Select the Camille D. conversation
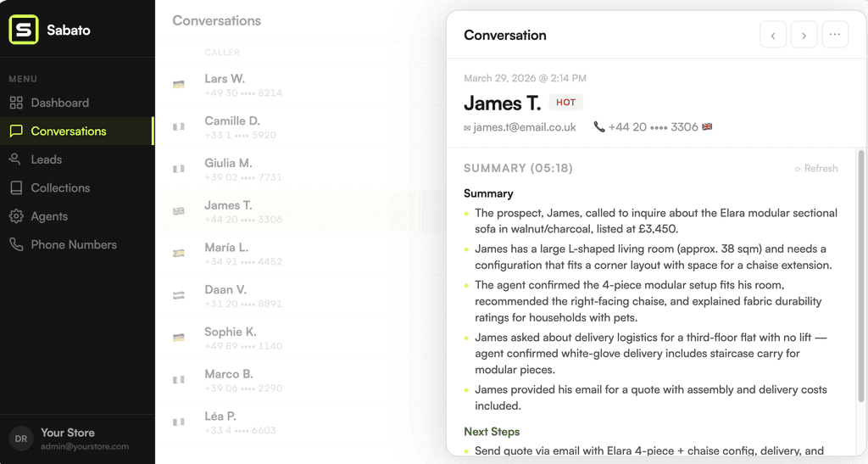Screen dimensions: 868x464 click(301, 126)
